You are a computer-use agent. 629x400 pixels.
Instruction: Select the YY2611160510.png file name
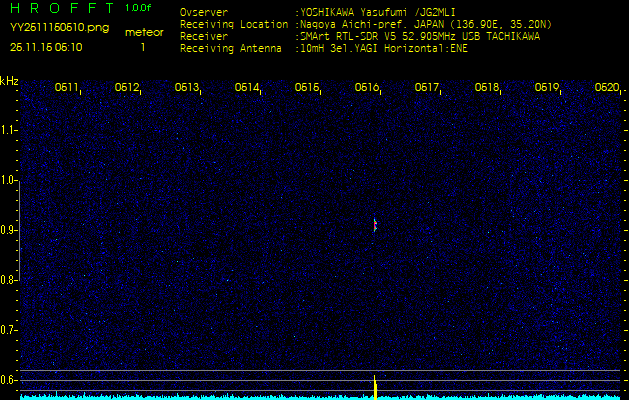[x=59, y=28]
